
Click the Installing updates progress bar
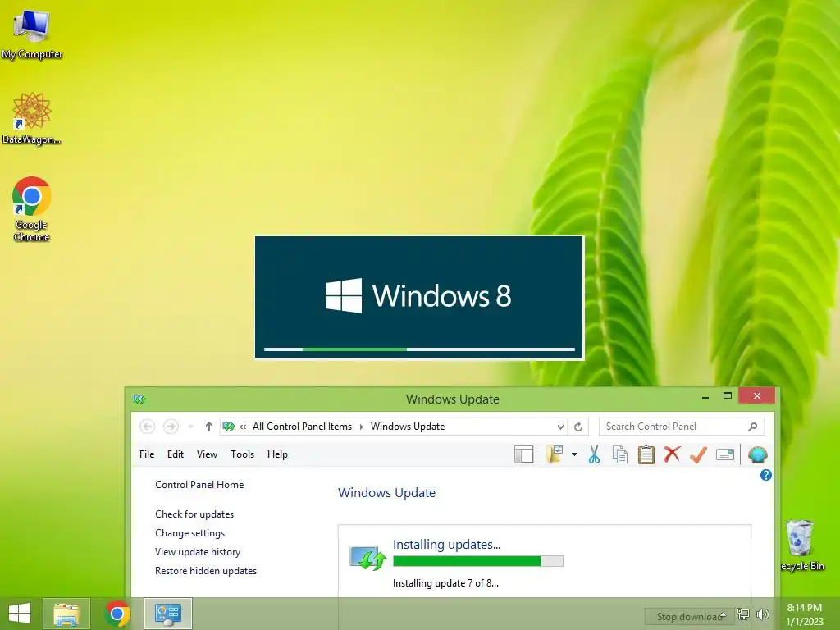pyautogui.click(x=478, y=561)
